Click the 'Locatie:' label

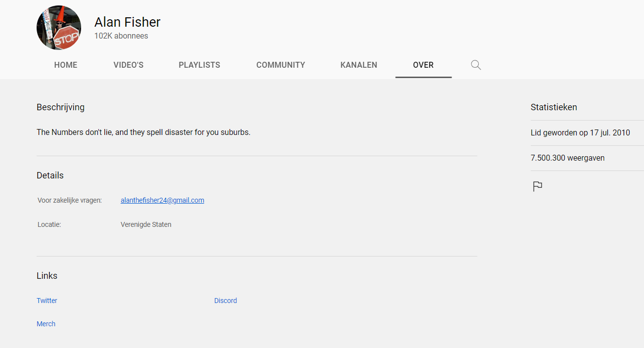point(49,224)
